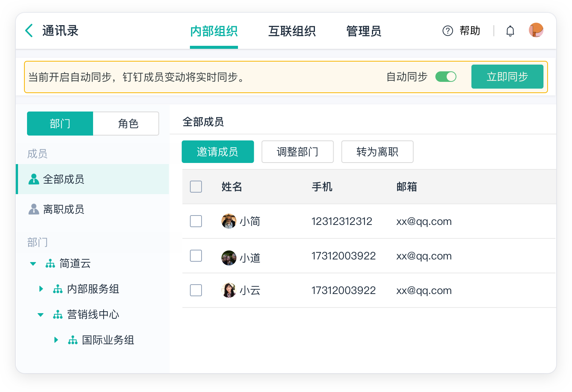Open the 管理员 tab
Viewport: 572px width, 392px height.
click(363, 31)
